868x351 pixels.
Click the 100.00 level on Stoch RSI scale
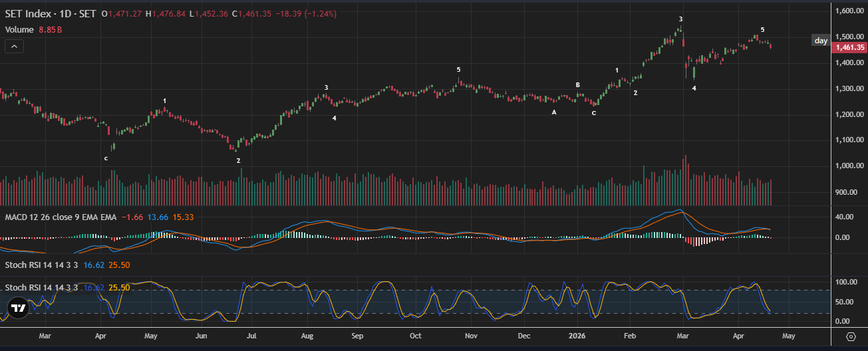848,283
